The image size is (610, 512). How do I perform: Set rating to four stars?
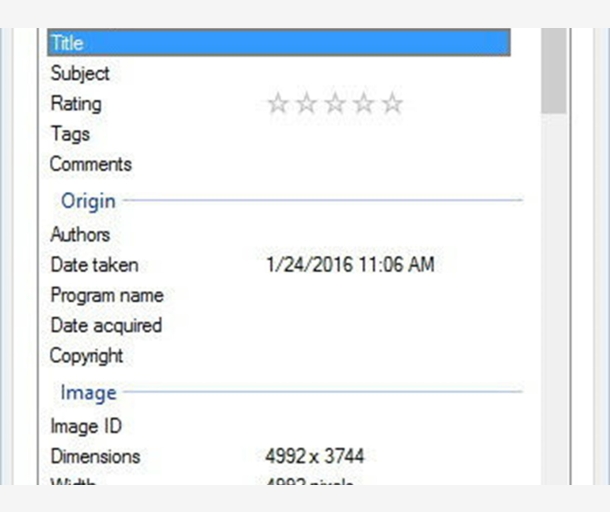pos(364,103)
